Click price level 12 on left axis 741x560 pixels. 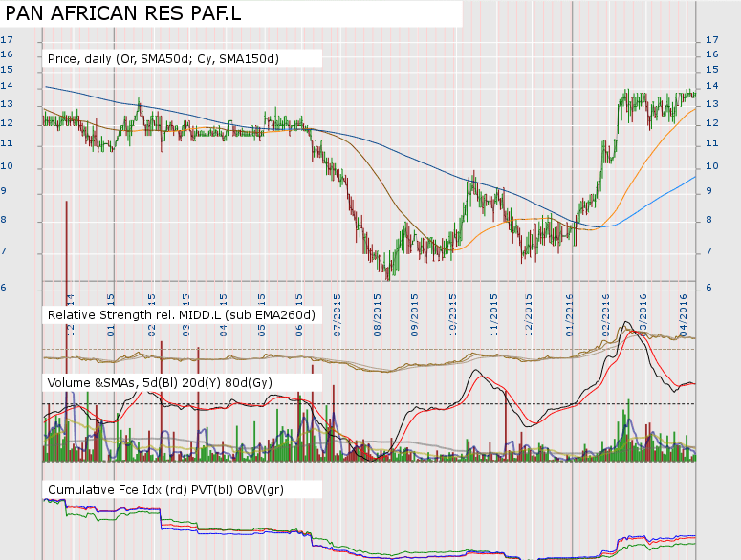pyautogui.click(x=7, y=123)
